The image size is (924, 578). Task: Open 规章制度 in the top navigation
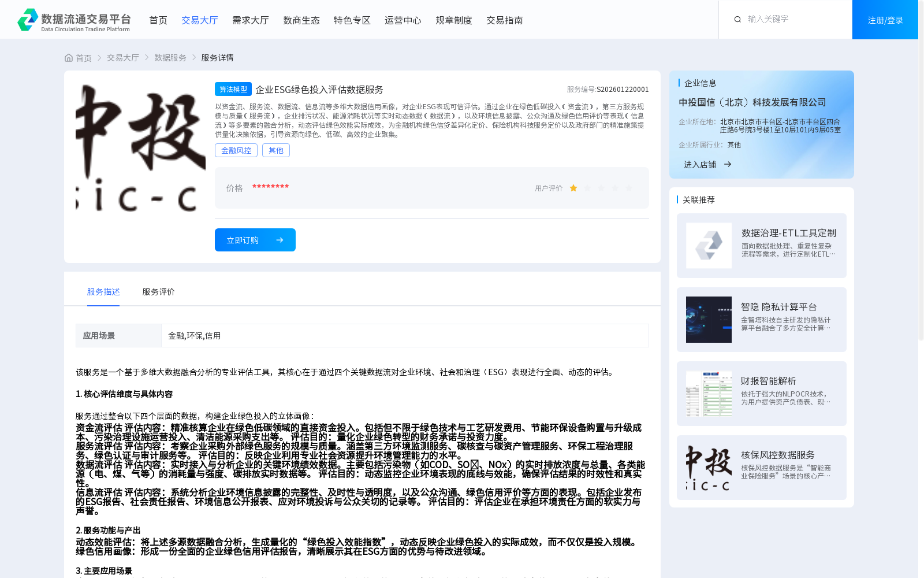[454, 20]
